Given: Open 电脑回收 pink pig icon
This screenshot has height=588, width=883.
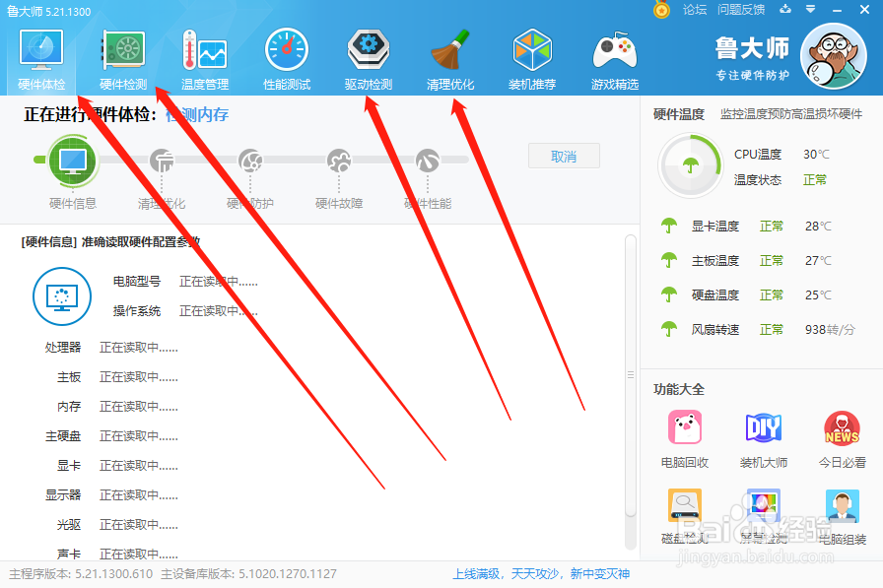Looking at the screenshot, I should pyautogui.click(x=685, y=427).
